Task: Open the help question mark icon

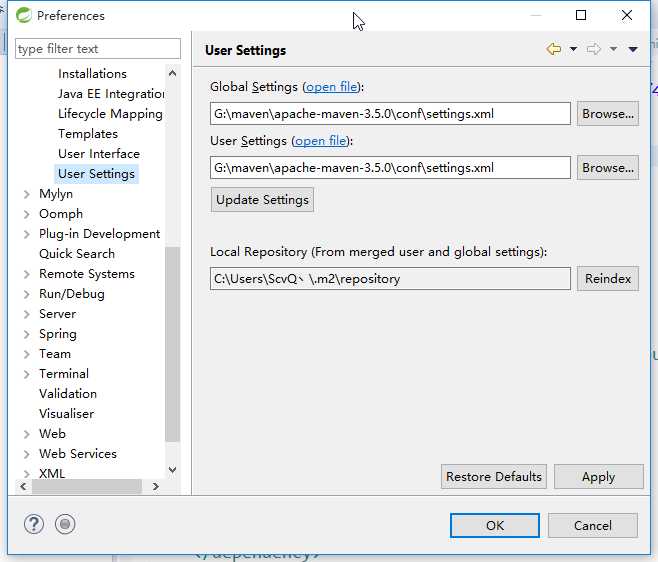Action: [34, 524]
